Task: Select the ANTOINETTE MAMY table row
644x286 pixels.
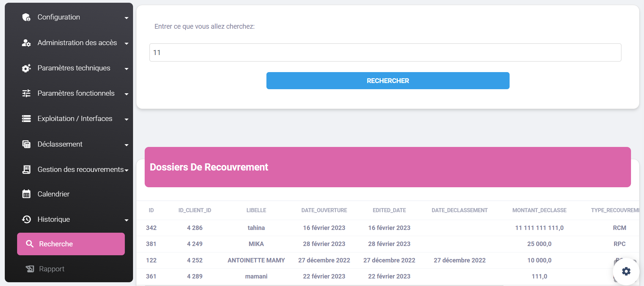Action: tap(256, 260)
